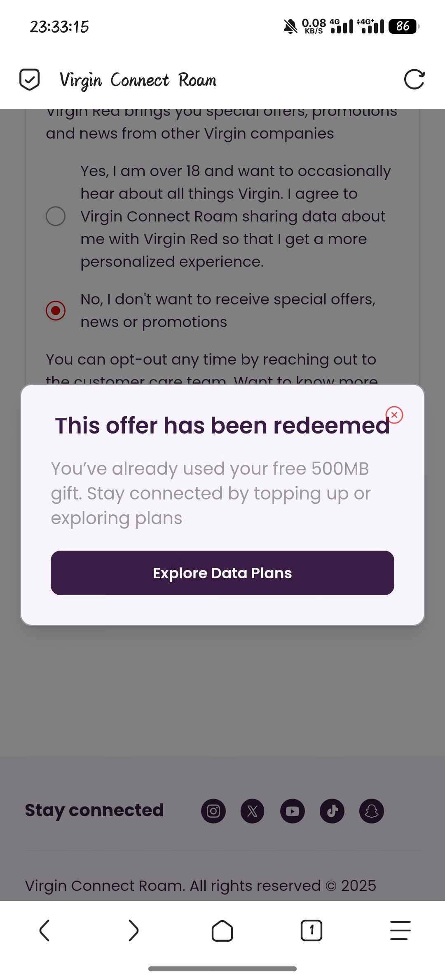Open the X (Twitter) social link
Viewport: 445px width, 980px height.
[x=252, y=811]
